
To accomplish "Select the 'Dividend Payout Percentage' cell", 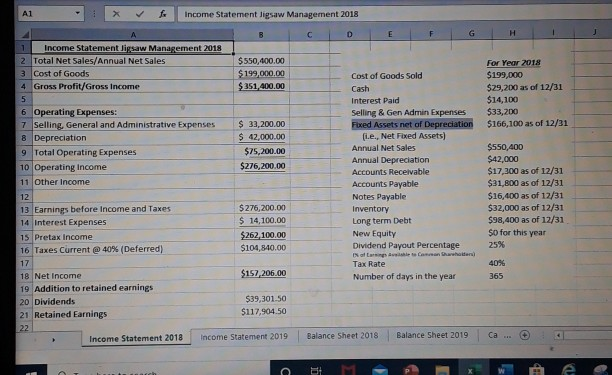I will 406,245.
